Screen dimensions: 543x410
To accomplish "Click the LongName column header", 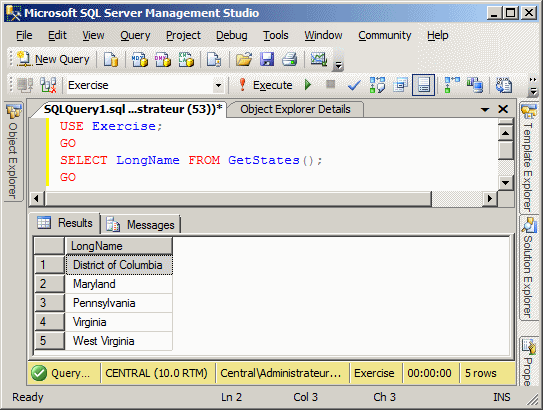I will (119, 246).
